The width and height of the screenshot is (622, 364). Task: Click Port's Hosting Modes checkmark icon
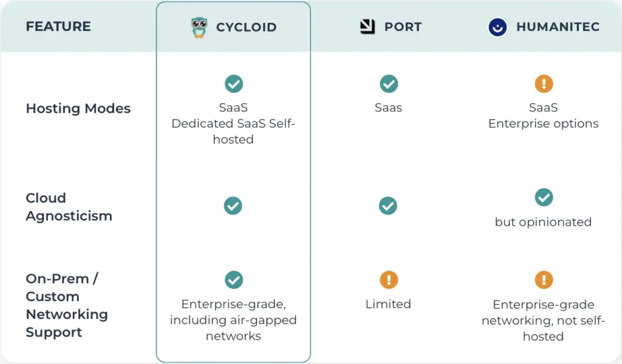[389, 84]
